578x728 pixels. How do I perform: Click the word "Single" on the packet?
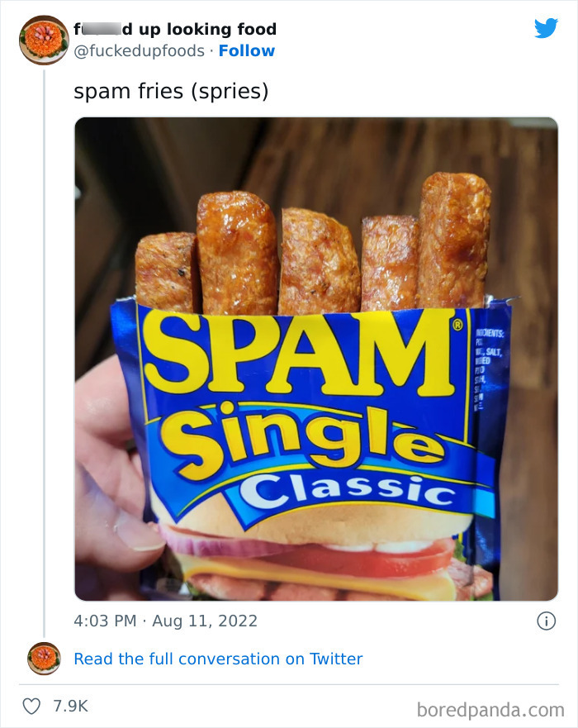tap(301, 435)
